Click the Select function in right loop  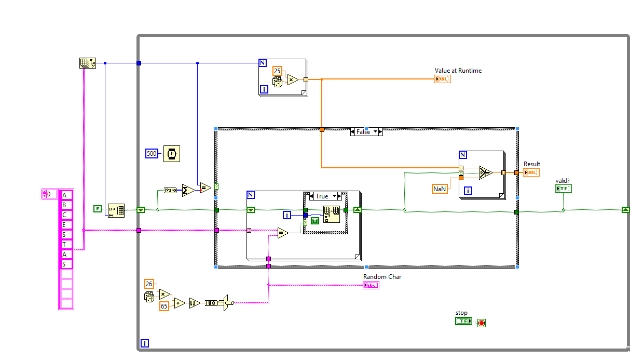click(486, 172)
